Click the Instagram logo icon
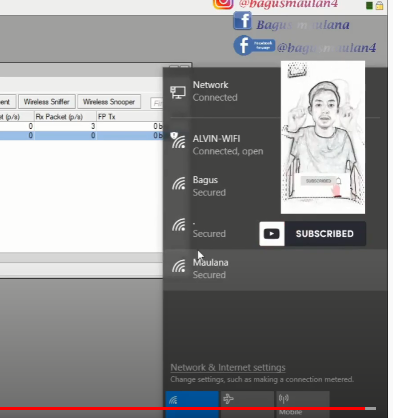Image resolution: width=393 pixels, height=418 pixels. (223, 3)
